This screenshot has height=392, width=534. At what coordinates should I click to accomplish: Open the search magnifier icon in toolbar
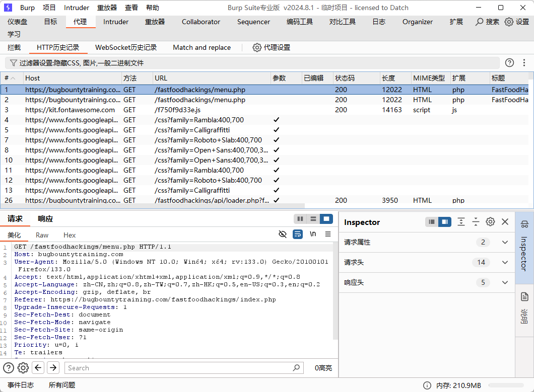[x=479, y=22]
